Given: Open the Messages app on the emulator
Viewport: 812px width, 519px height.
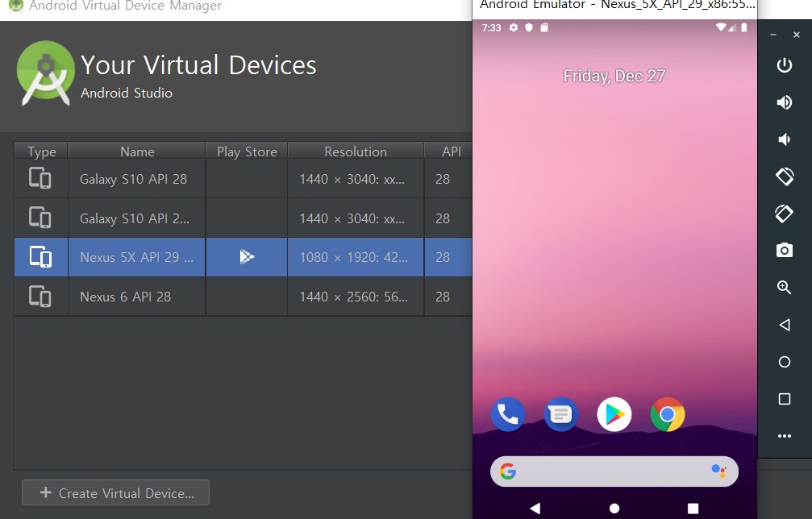Looking at the screenshot, I should coord(561,414).
